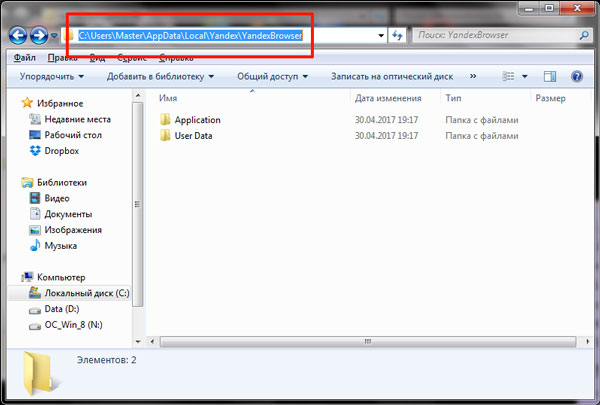This screenshot has height=405, width=600.
Task: Open the File menu
Action: pos(26,57)
